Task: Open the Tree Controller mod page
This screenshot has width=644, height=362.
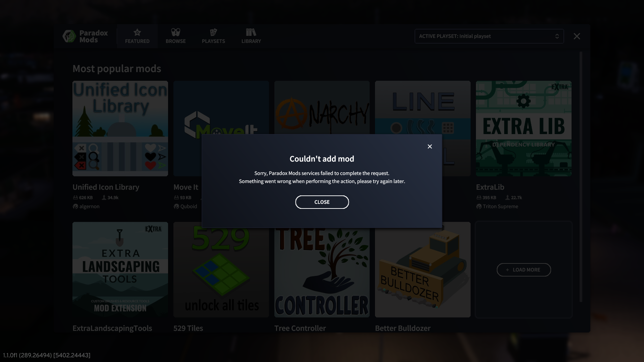Action: click(322, 269)
